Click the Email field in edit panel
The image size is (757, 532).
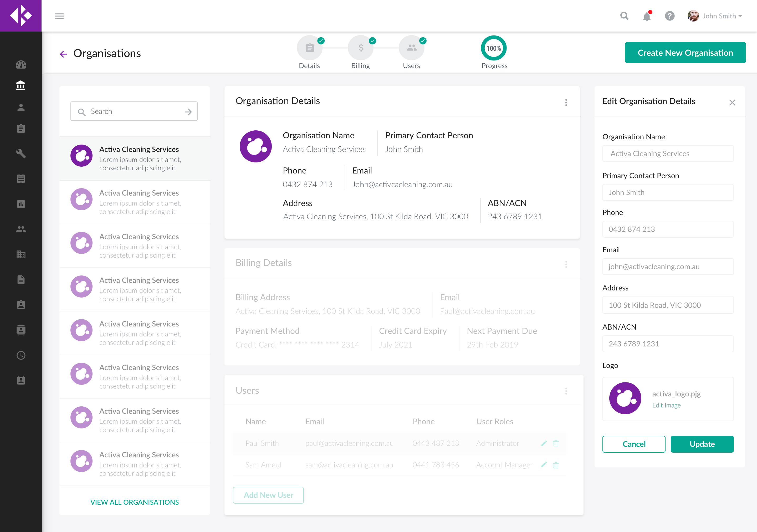click(x=668, y=267)
